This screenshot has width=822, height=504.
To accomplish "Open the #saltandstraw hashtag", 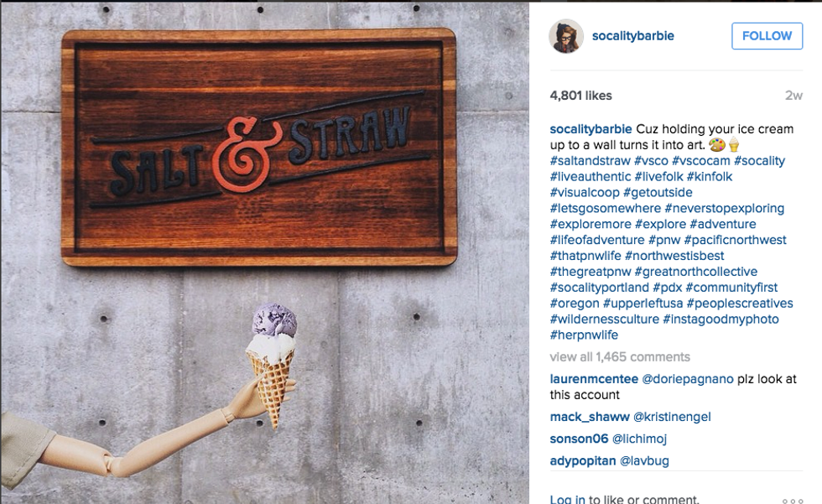I will (590, 161).
